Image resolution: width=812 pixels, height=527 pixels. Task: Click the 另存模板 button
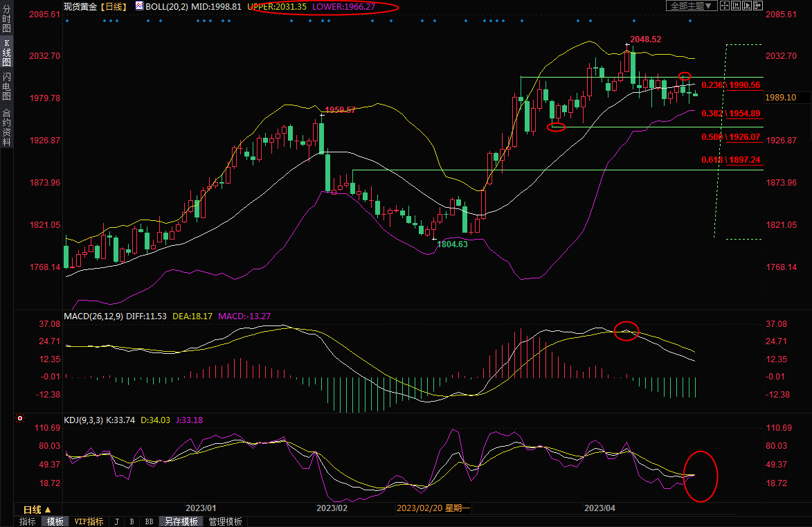(182, 521)
